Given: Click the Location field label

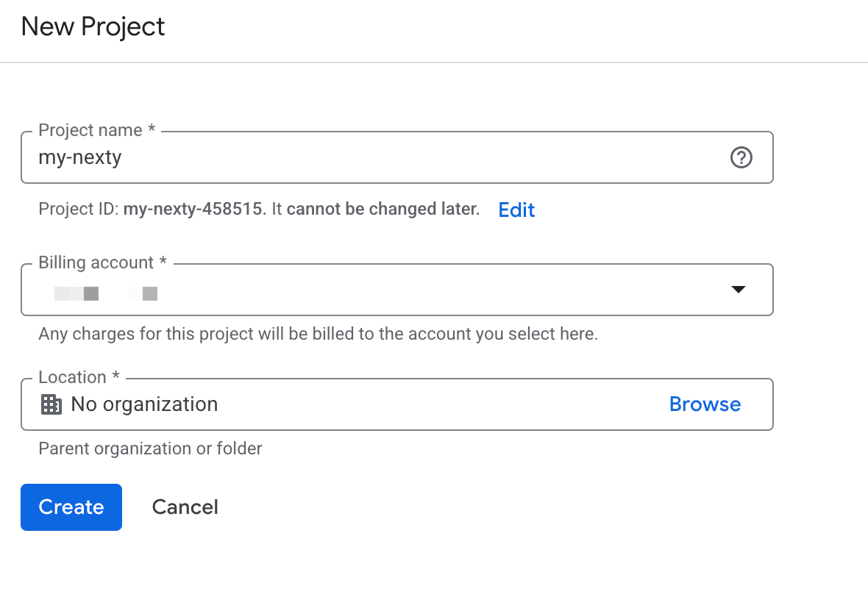Looking at the screenshot, I should tap(79, 376).
